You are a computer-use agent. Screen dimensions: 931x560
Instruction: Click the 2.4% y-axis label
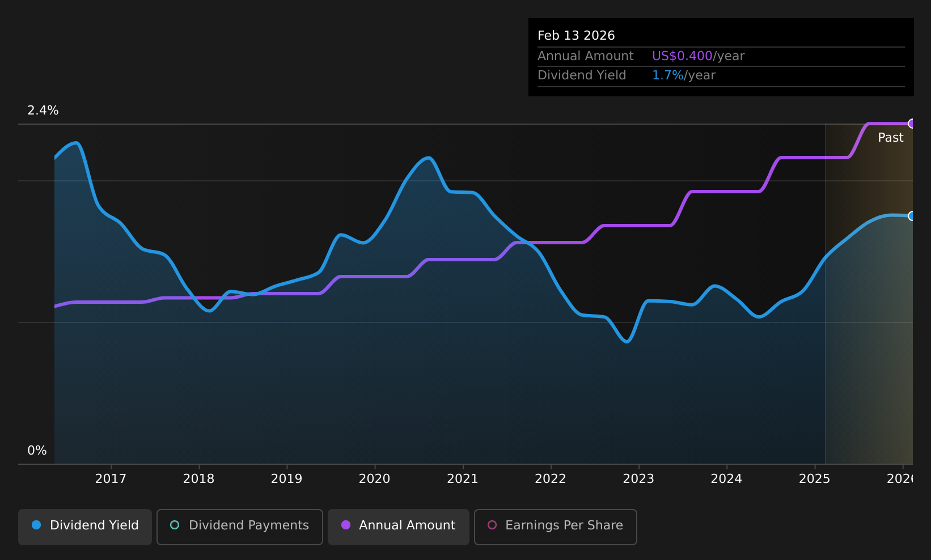[x=43, y=111]
